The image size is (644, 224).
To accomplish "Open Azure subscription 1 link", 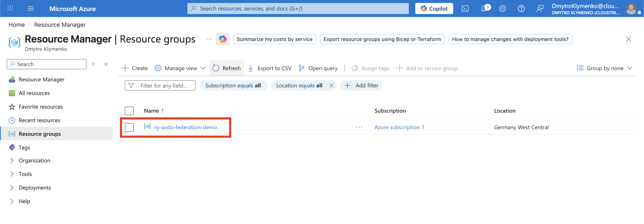I will (399, 127).
